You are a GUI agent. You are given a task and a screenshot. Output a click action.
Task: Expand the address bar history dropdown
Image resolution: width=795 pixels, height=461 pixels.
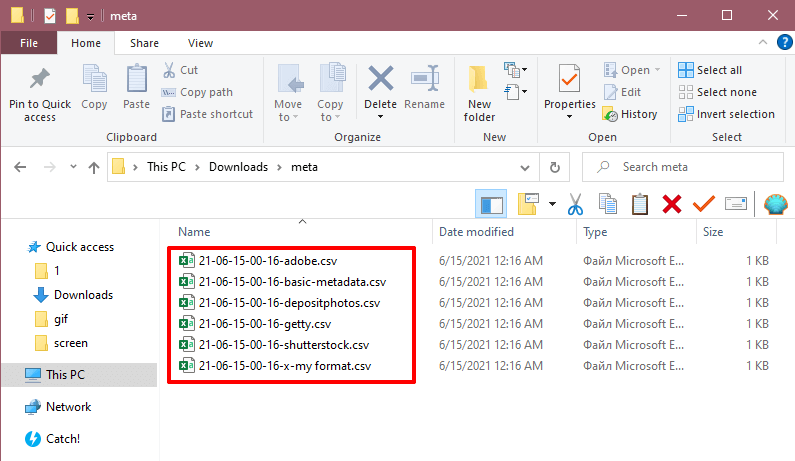tap(525, 167)
